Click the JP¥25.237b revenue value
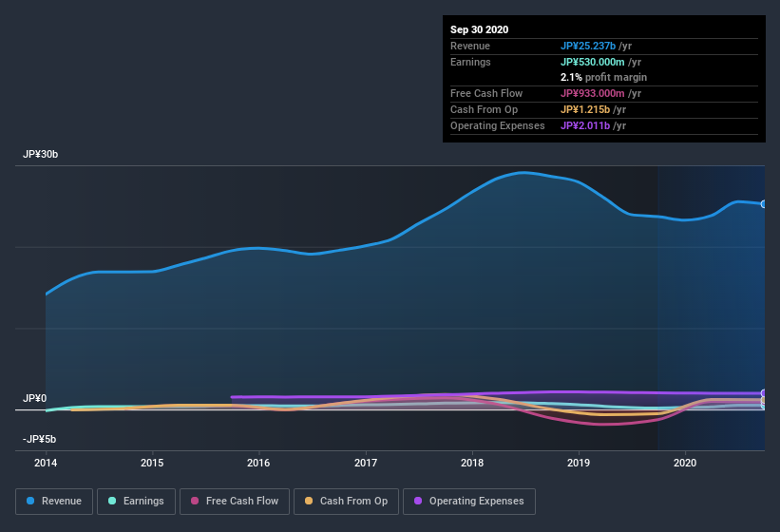Screen dimensions: 780x532 pyautogui.click(x=587, y=46)
